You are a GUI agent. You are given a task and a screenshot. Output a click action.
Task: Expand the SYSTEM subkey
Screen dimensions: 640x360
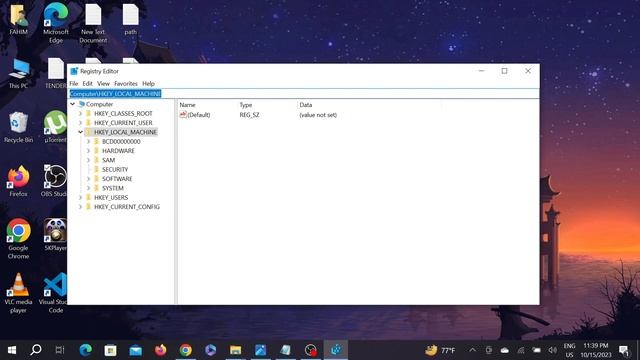(88, 188)
